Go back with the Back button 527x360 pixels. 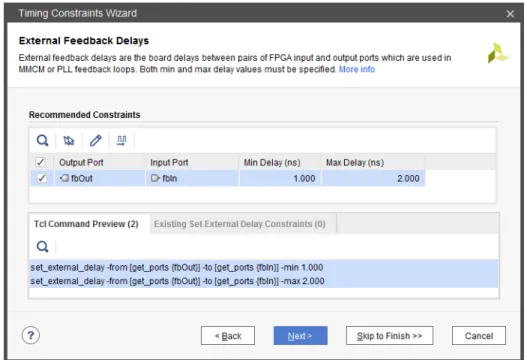point(228,335)
